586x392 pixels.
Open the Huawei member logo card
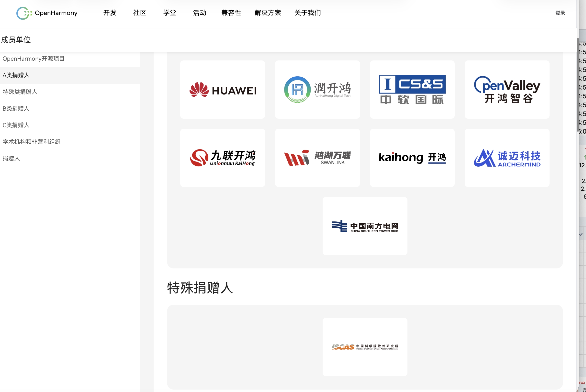222,90
